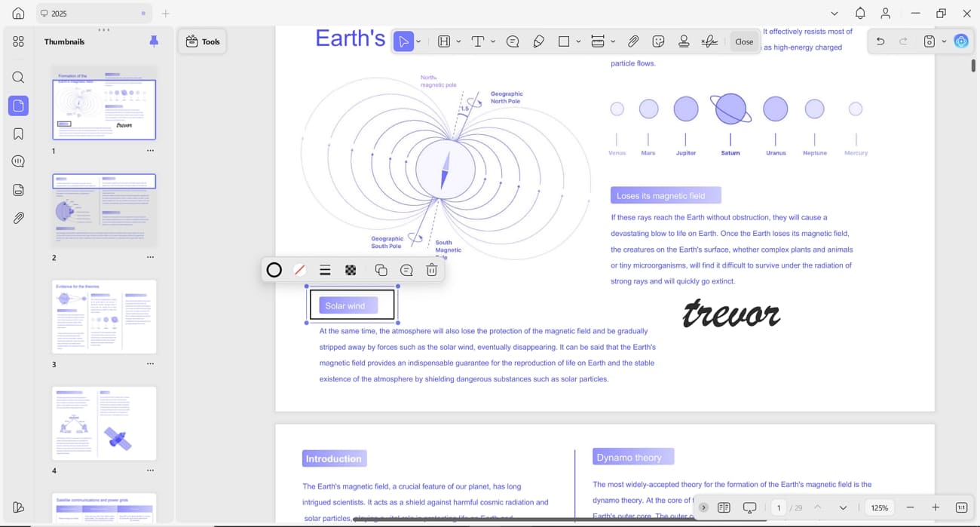Pin the Thumbnails panel

pos(154,41)
